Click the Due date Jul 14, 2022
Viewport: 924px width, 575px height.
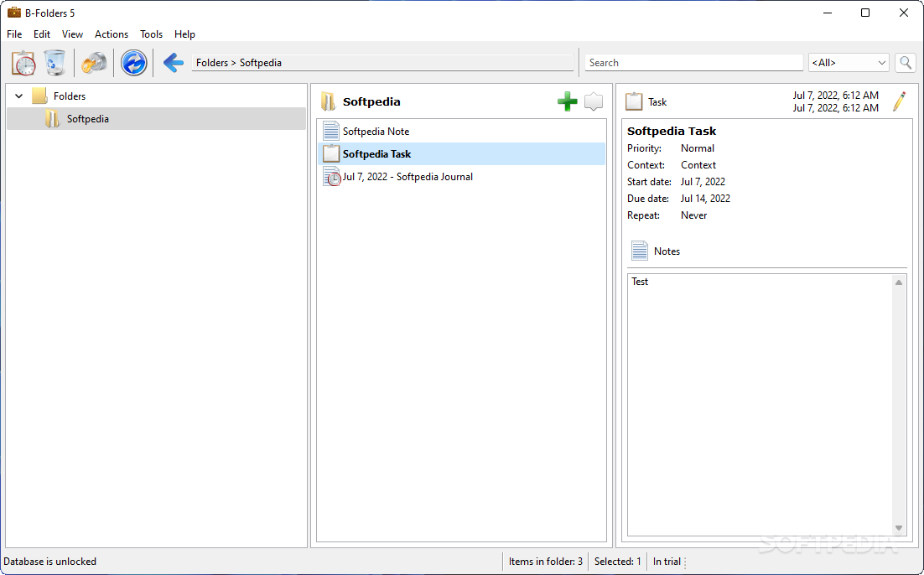(x=705, y=199)
